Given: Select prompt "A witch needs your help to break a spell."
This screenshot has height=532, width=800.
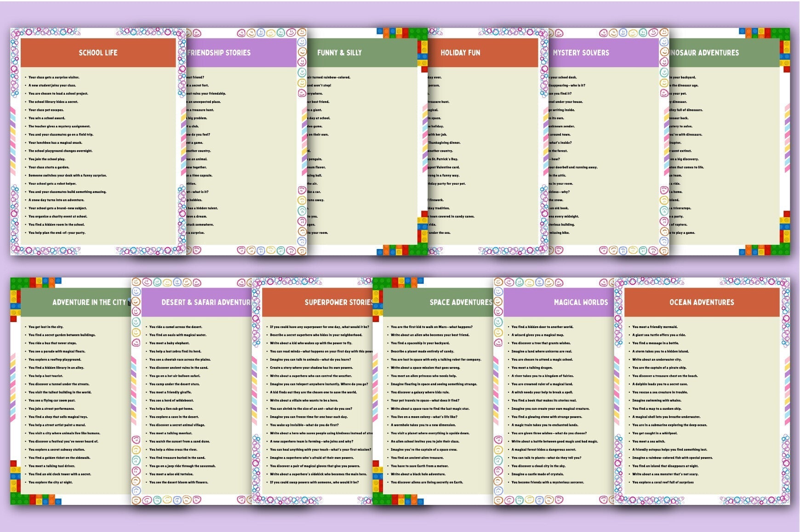Looking at the screenshot, I should (x=543, y=392).
